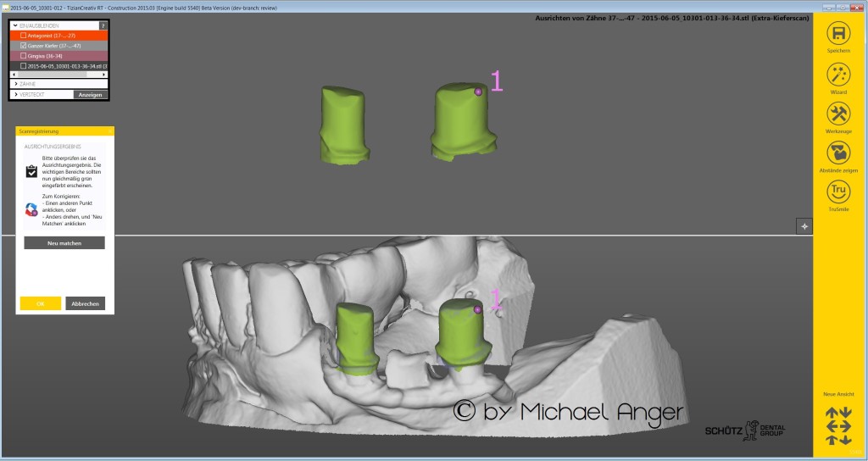Viewport: 868px width, 461px height.
Task: Uncheck Ganzer Kiefer (37-...-47) visibility
Action: pyautogui.click(x=23, y=46)
